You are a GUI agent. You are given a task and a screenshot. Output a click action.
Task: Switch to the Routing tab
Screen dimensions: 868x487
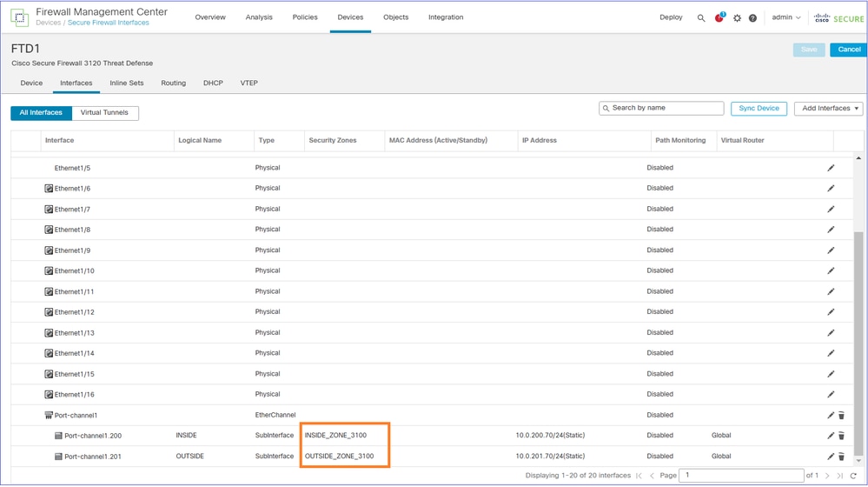(x=173, y=83)
